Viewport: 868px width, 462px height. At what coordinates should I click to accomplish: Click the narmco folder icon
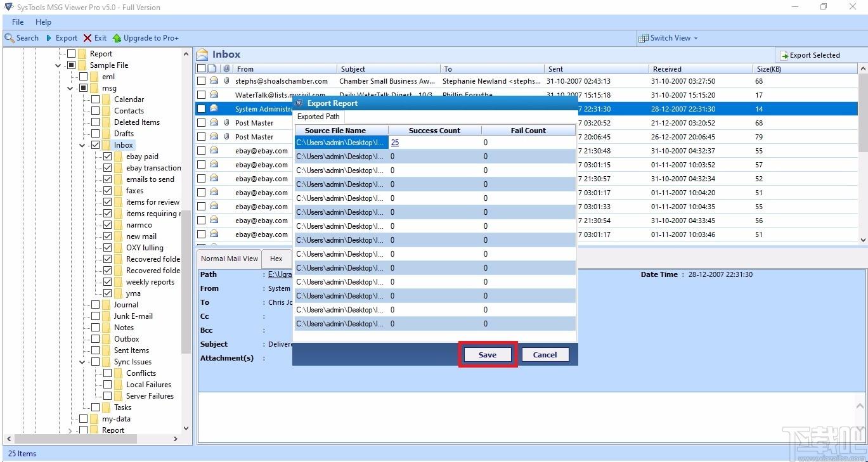(x=119, y=225)
